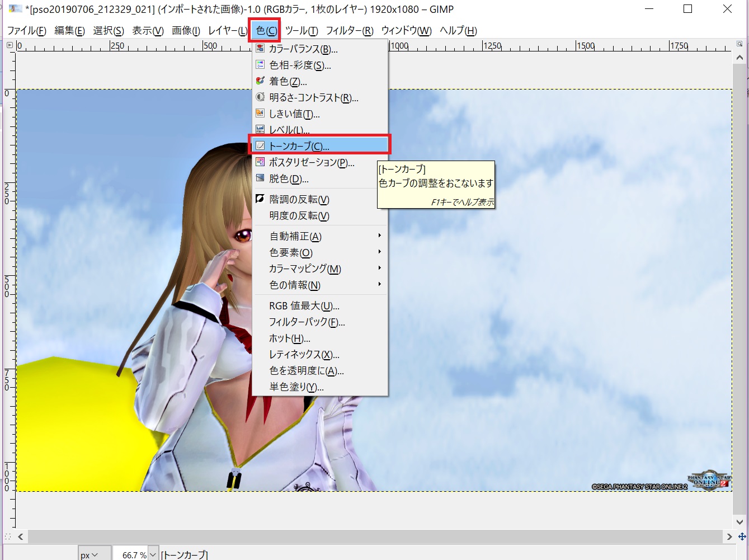Open the フィルター(R) menu
The height and width of the screenshot is (560, 749).
point(349,31)
